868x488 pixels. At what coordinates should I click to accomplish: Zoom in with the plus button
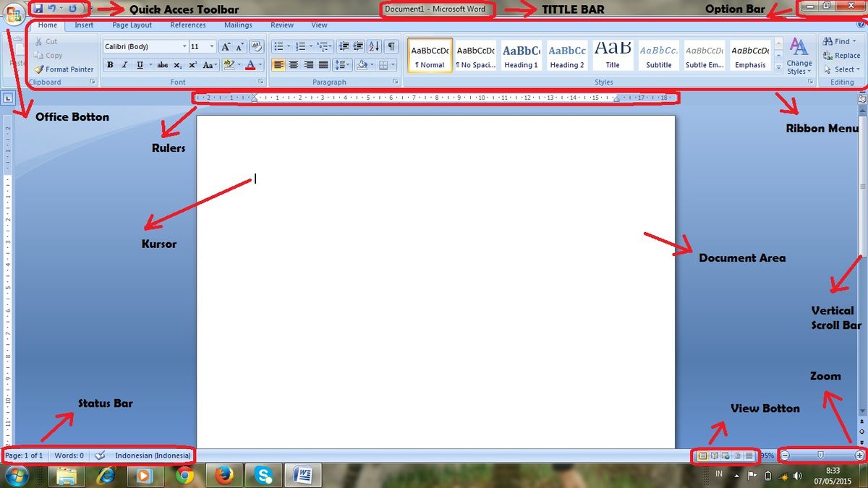(859, 455)
